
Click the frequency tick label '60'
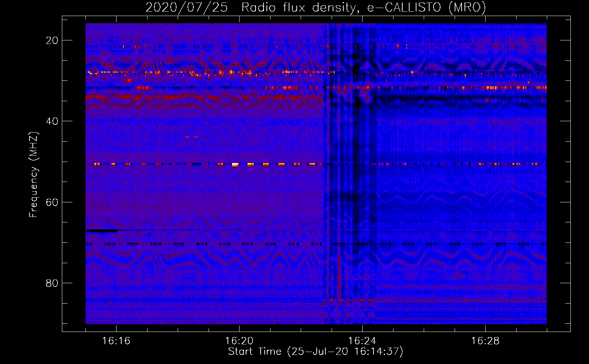coord(52,202)
